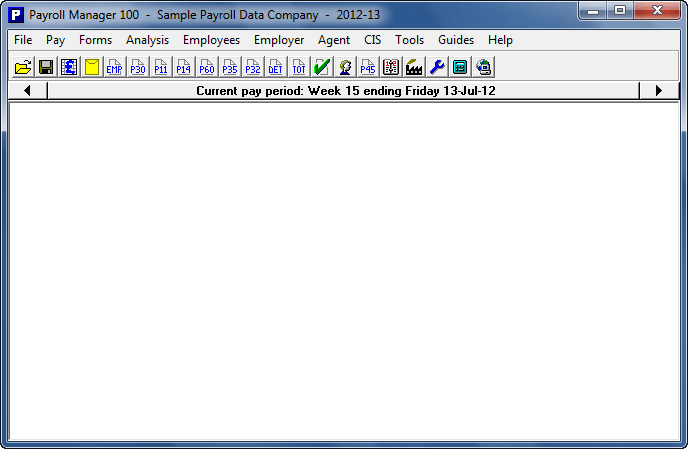Click the yellow envelope payslip icon

(92, 67)
